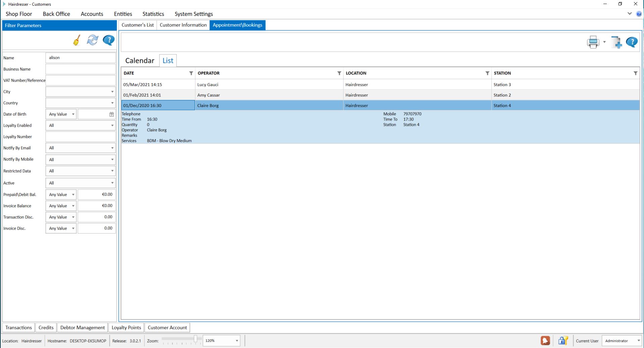Click the OPERATOR column header

(269, 73)
